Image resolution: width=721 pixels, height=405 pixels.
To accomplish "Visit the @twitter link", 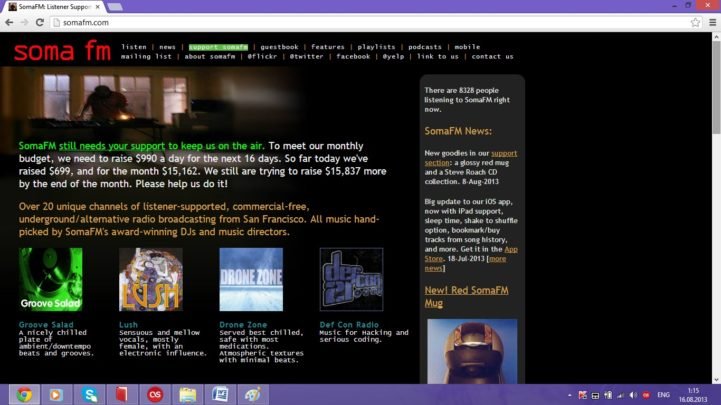I will (306, 57).
